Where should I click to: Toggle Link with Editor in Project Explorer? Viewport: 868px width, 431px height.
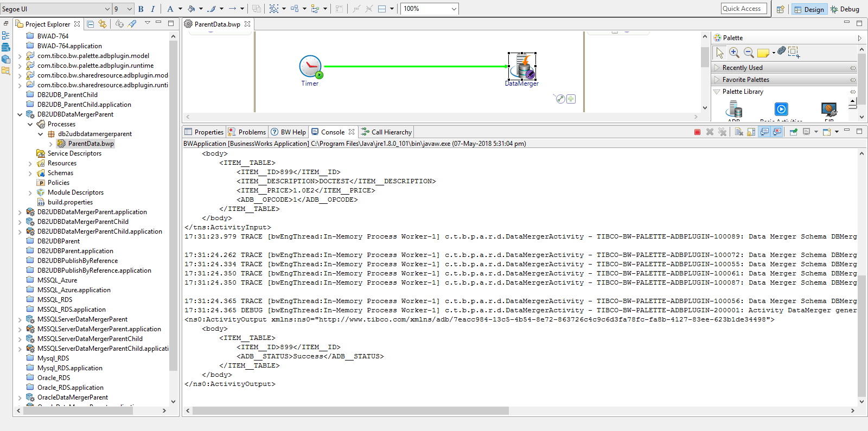click(x=103, y=24)
